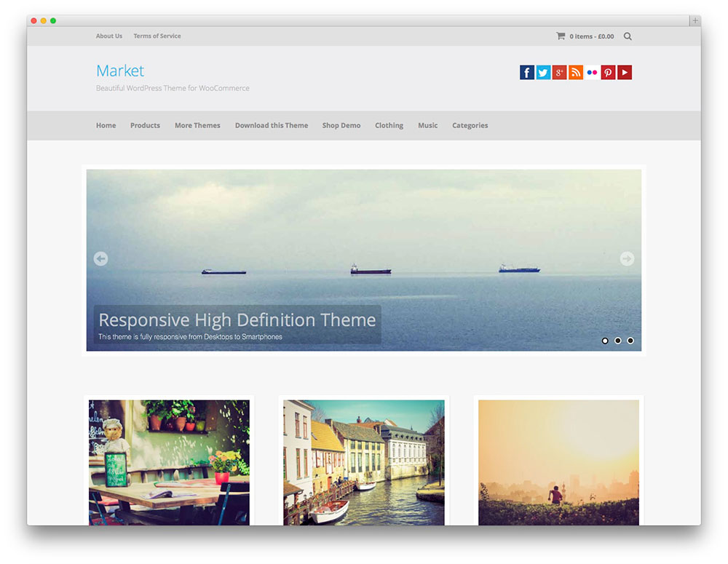Click the Beautiful WordPress Theme tagline
The height and width of the screenshot is (564, 728).
(x=173, y=88)
